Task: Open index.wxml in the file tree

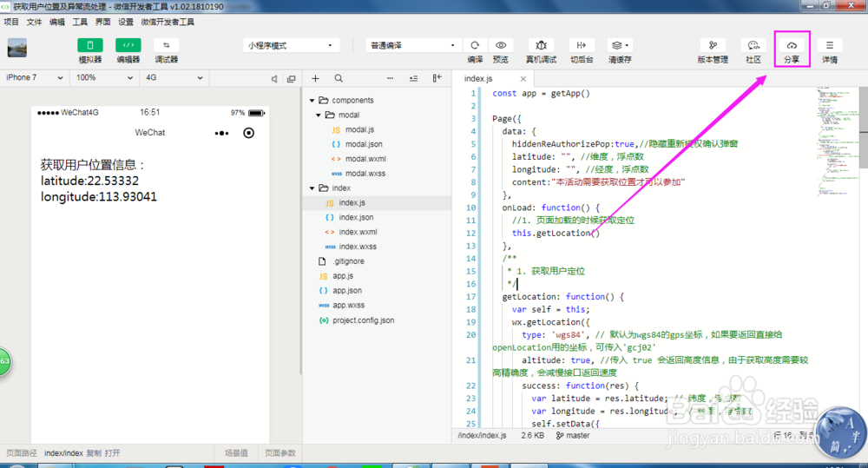Action: [x=358, y=232]
